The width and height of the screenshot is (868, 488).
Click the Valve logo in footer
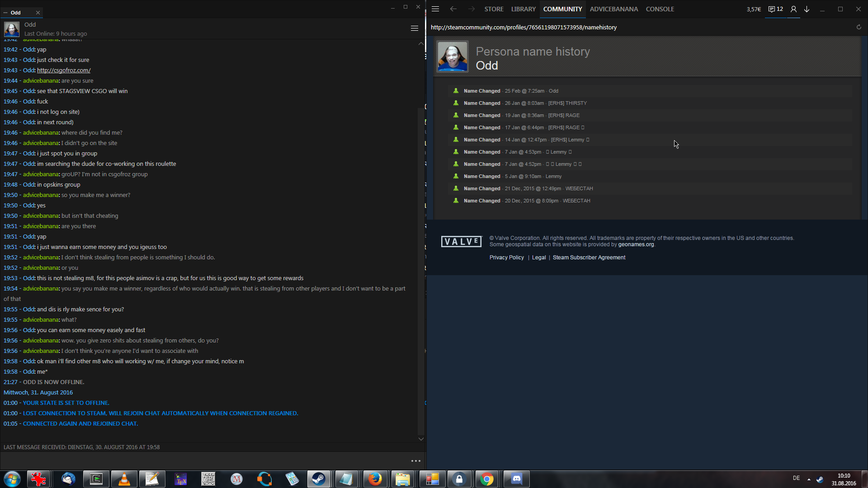coord(461,242)
